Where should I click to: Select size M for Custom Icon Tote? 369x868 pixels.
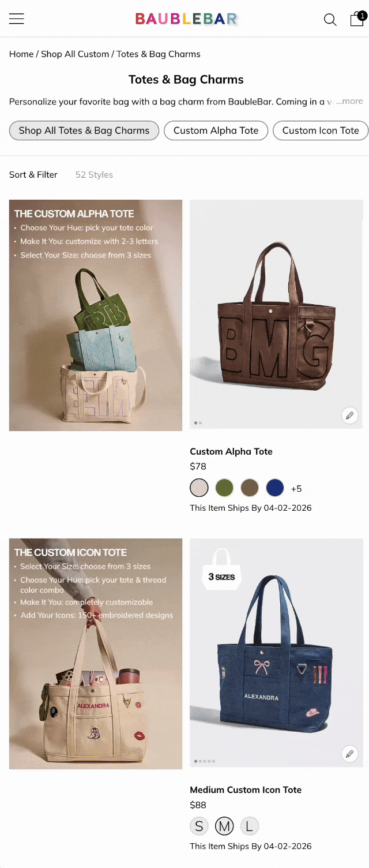(224, 826)
